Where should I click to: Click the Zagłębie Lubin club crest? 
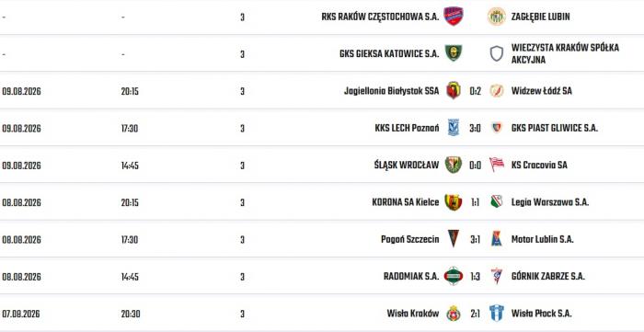(497, 17)
